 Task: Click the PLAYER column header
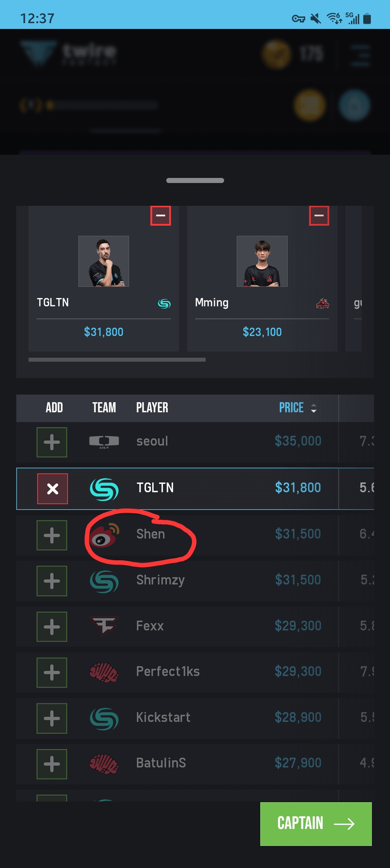[152, 408]
